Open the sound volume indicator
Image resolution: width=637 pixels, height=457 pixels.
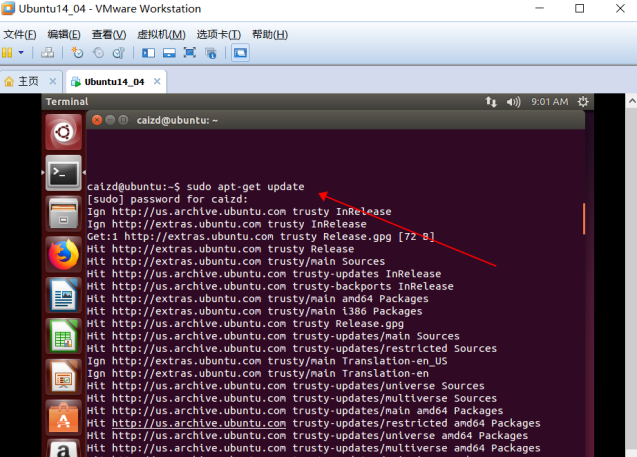[513, 102]
